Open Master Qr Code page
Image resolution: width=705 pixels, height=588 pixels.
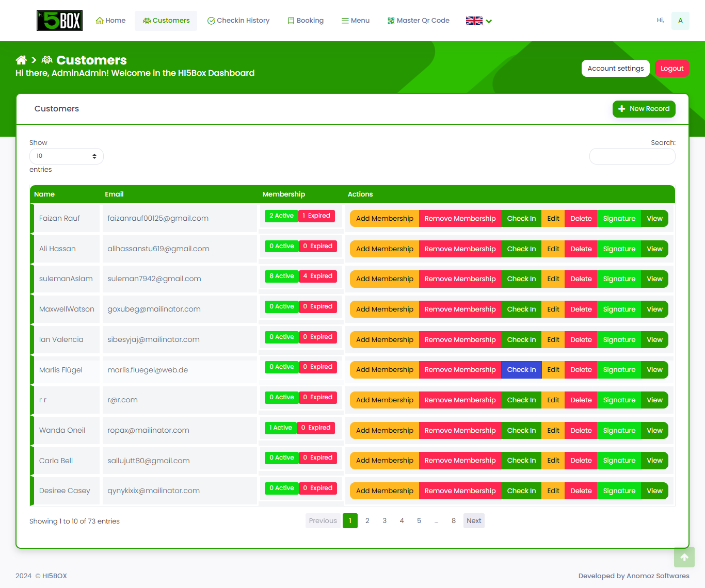[x=418, y=21]
